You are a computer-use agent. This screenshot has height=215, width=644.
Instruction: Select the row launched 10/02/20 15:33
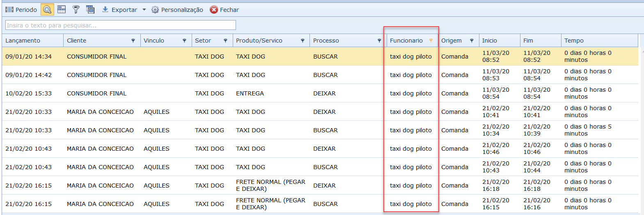(x=320, y=93)
